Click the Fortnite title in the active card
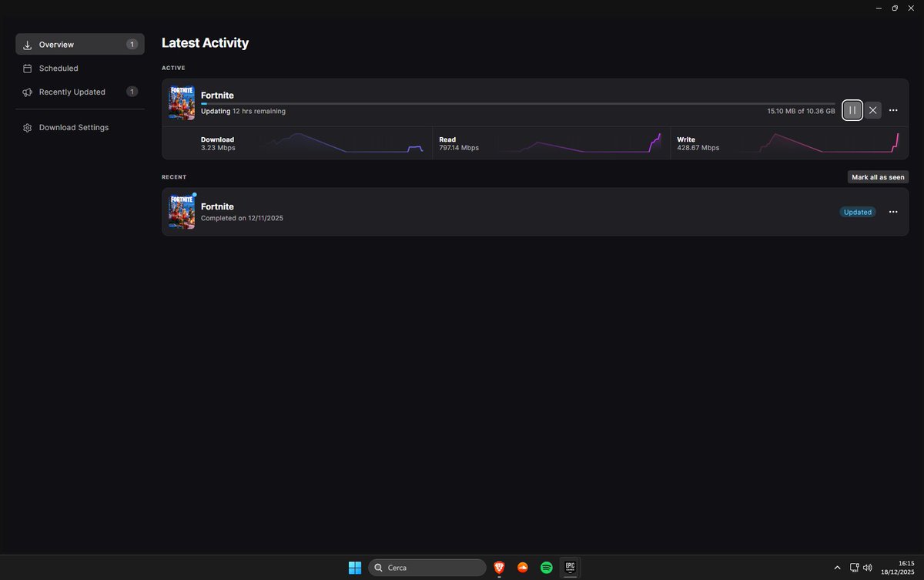Viewport: 924px width, 580px height. point(217,96)
